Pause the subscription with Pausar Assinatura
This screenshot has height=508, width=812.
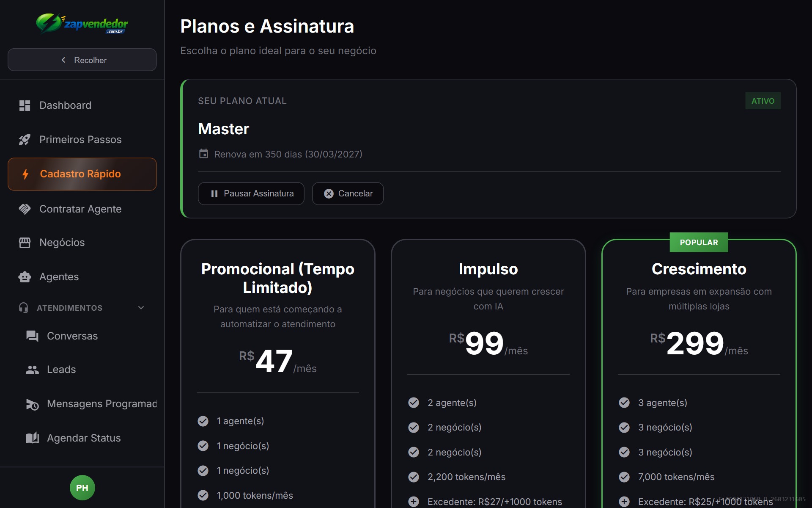pyautogui.click(x=251, y=193)
